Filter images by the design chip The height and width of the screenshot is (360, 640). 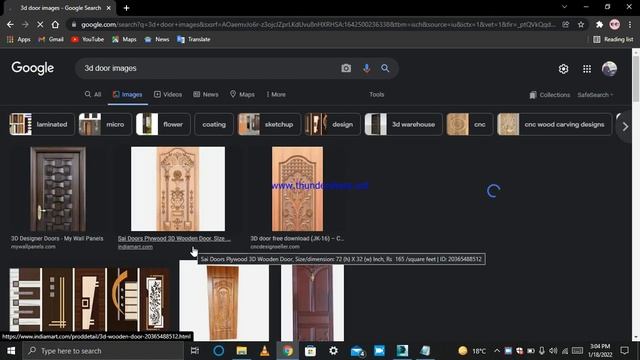pos(333,124)
